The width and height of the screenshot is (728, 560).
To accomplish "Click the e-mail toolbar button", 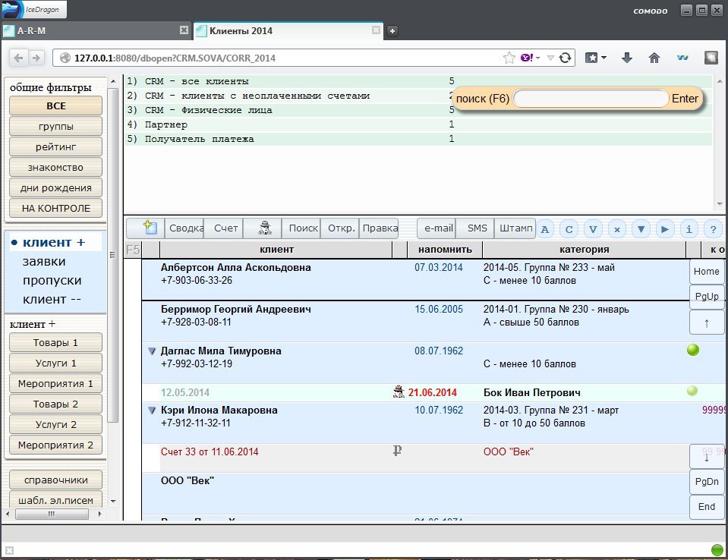I will 436,228.
